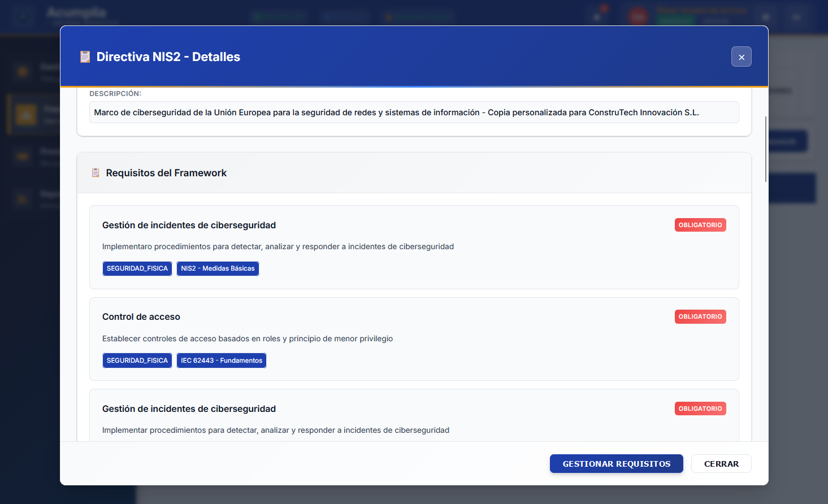
Task: Click the DESCRIPCIÓN label above the text field
Action: 115,94
